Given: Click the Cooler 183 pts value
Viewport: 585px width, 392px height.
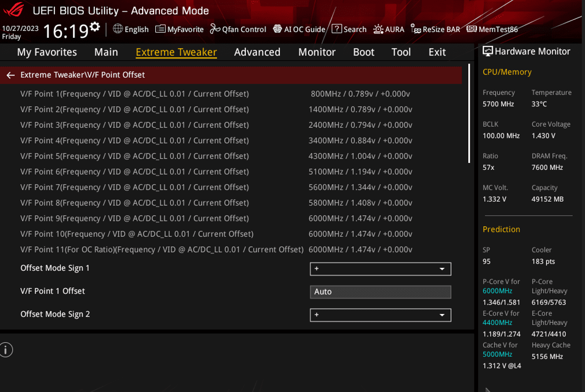Looking at the screenshot, I should click(x=543, y=262).
